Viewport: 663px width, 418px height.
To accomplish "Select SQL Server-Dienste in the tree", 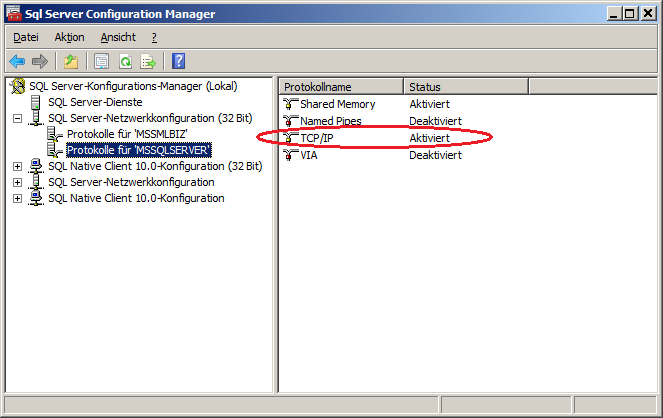I will tap(95, 102).
